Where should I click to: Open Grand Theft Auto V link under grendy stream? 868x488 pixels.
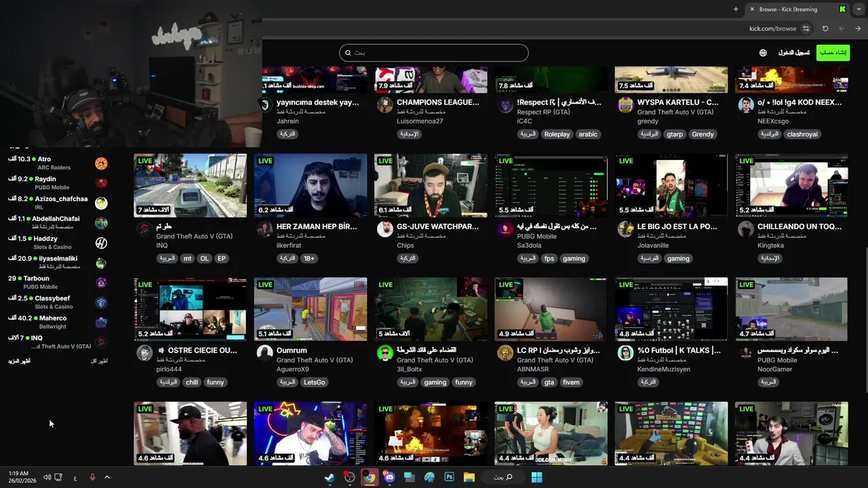coord(675,112)
